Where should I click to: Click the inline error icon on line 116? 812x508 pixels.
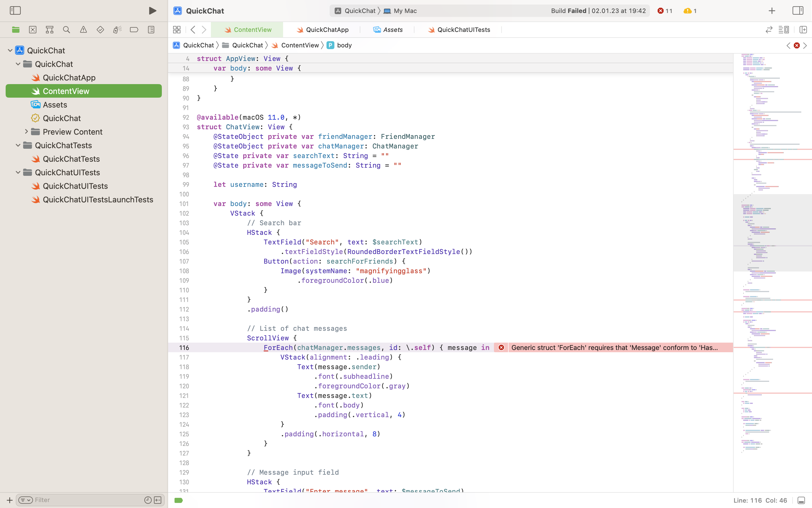[x=501, y=347]
